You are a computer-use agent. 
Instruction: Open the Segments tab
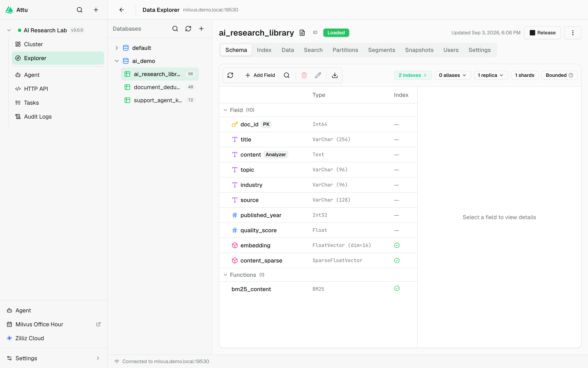coord(381,50)
